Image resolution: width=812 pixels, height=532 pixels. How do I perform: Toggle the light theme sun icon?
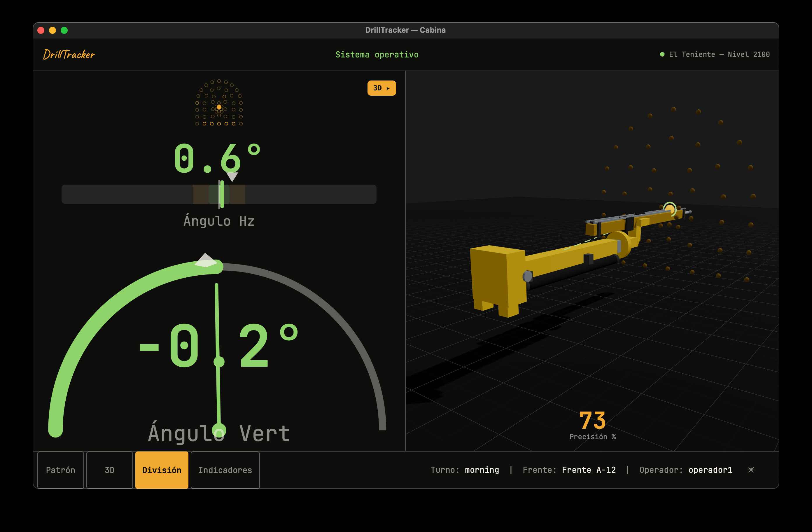click(750, 470)
